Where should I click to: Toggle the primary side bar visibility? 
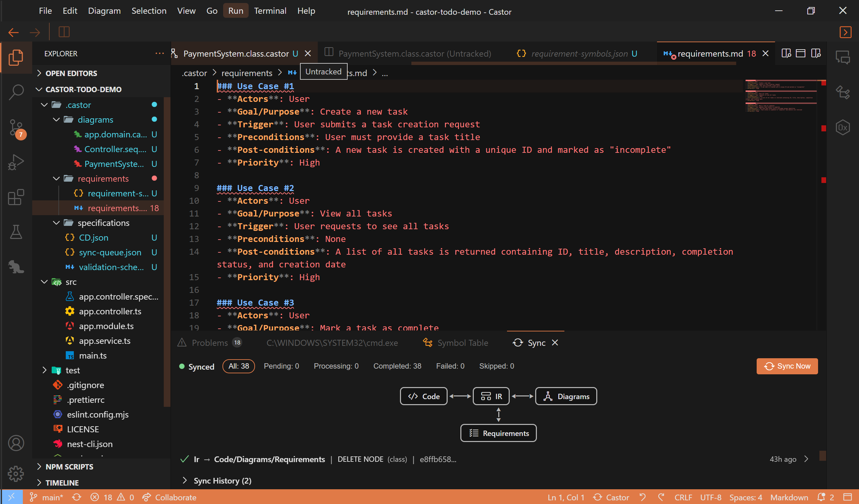click(x=64, y=32)
